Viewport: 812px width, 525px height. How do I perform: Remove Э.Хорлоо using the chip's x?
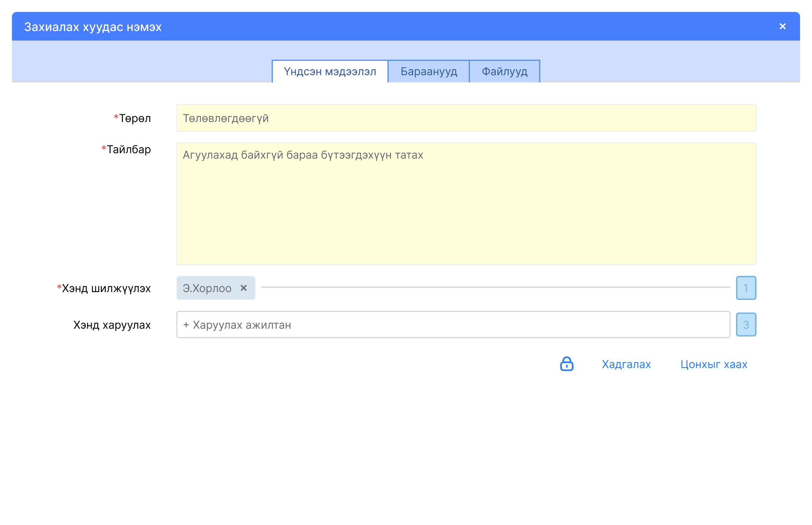coord(244,288)
